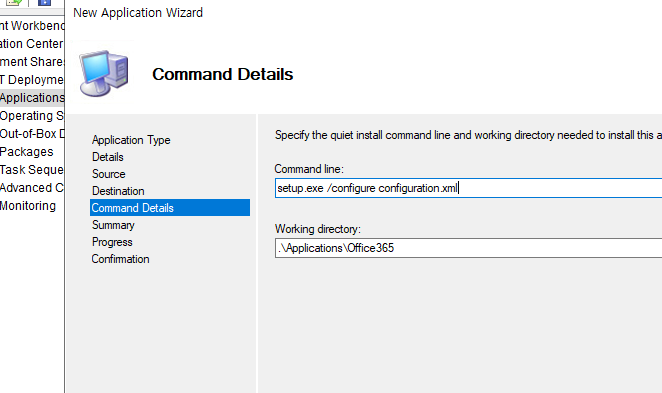This screenshot has width=662, height=393.
Task: Choose the highlighted Command Details step
Action: [170, 208]
